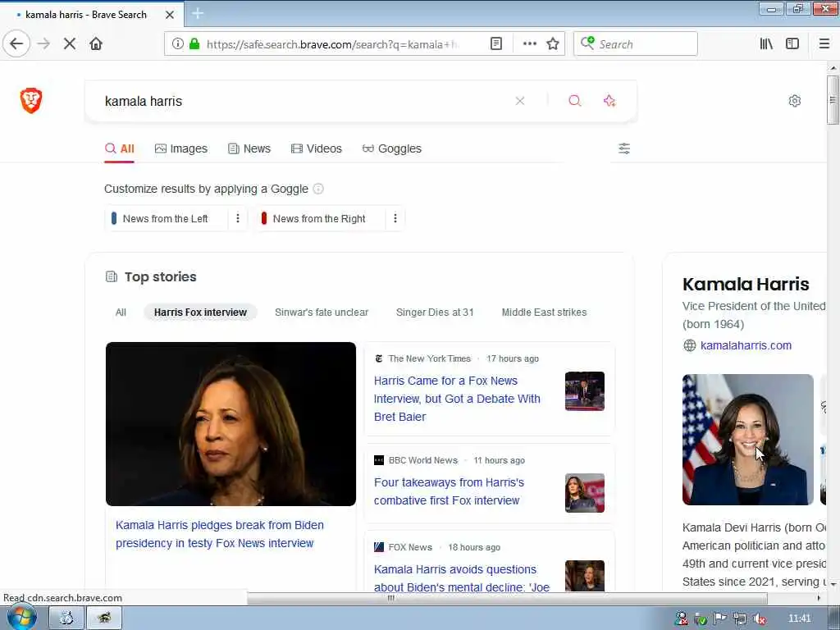Screen dimensions: 840x630
Task: Stop page loading with the X button
Action: (x=70, y=44)
